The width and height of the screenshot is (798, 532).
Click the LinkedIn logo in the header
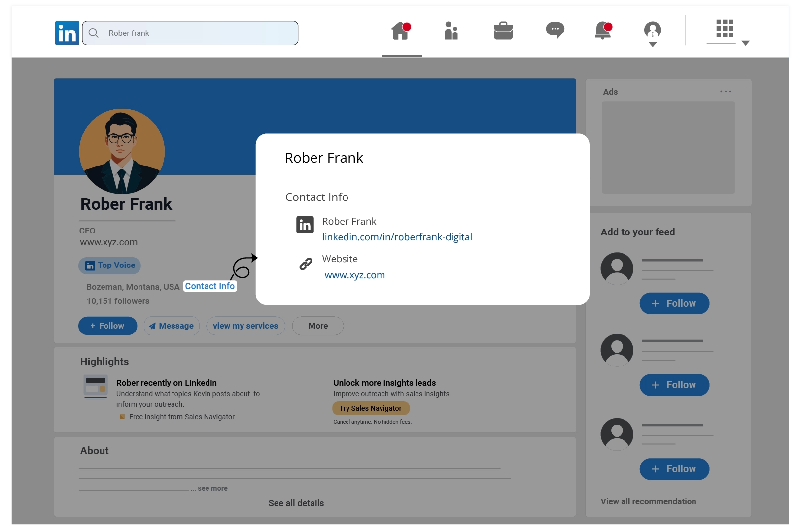(67, 33)
